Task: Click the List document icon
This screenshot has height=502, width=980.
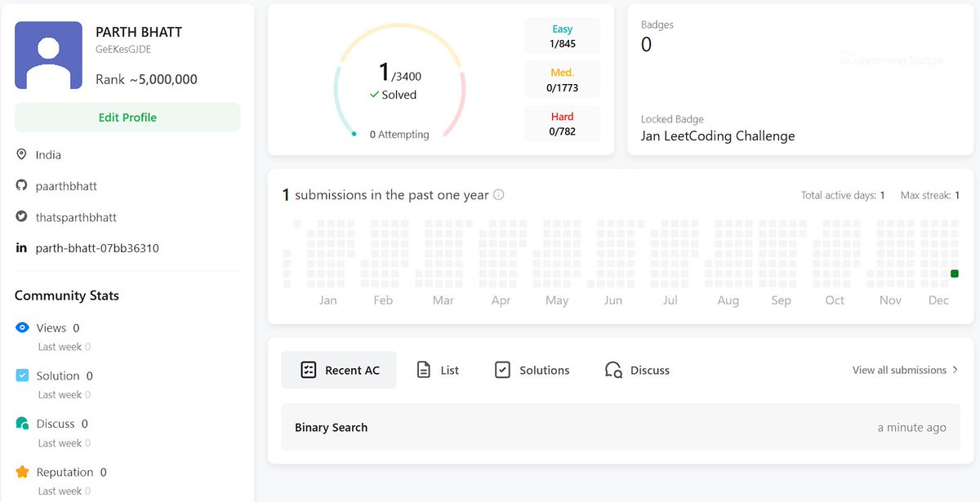Action: (x=423, y=370)
